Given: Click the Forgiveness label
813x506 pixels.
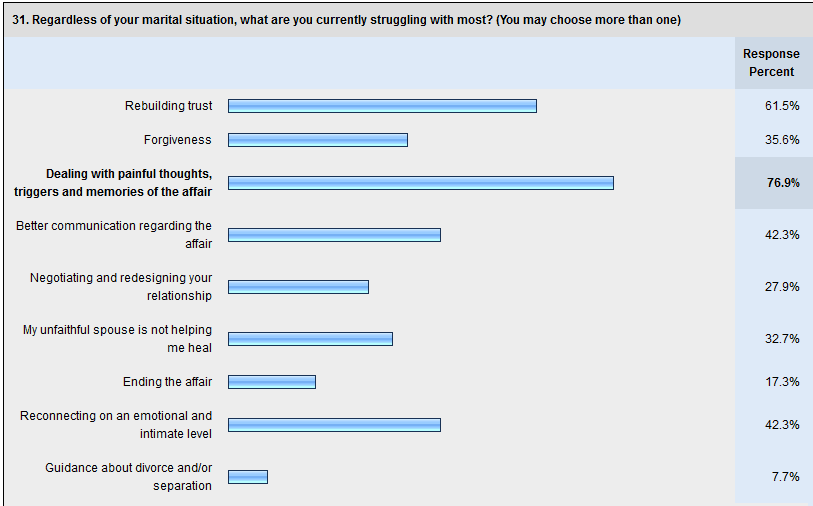Looking at the screenshot, I should [178, 140].
